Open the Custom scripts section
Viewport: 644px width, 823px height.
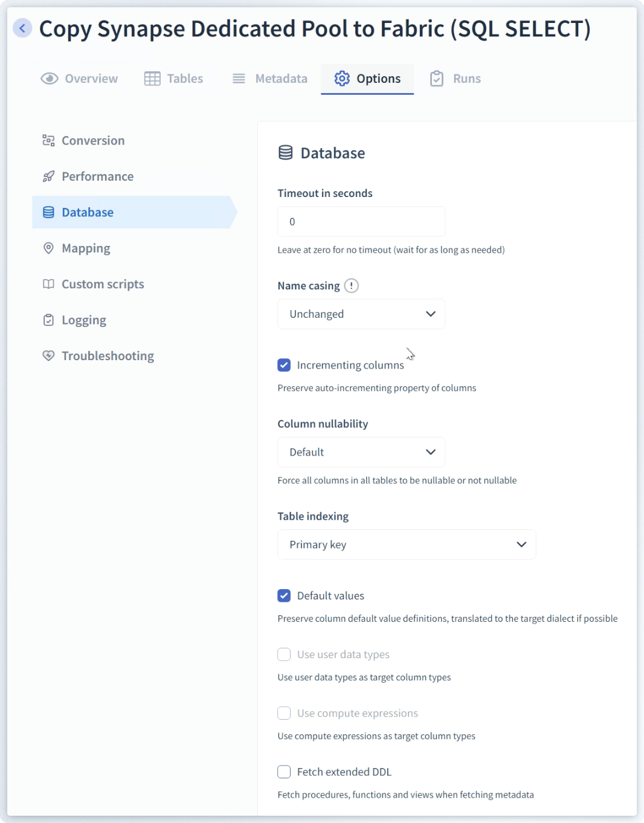103,284
